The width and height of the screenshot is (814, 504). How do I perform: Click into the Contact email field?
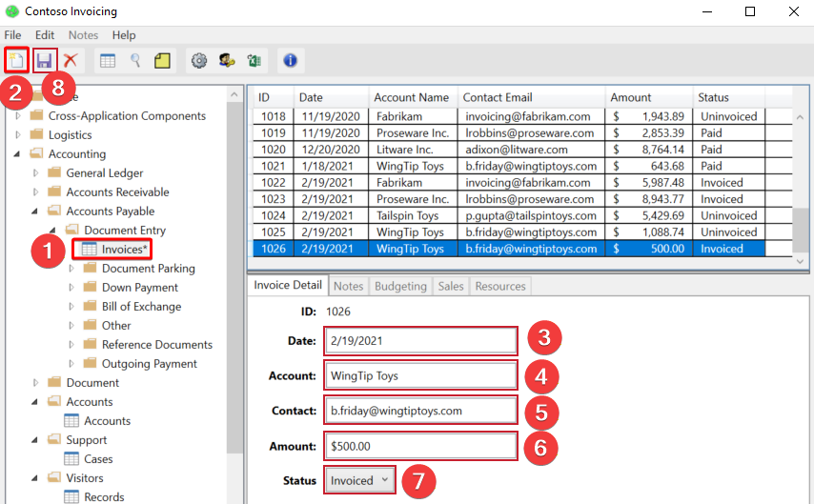point(420,411)
